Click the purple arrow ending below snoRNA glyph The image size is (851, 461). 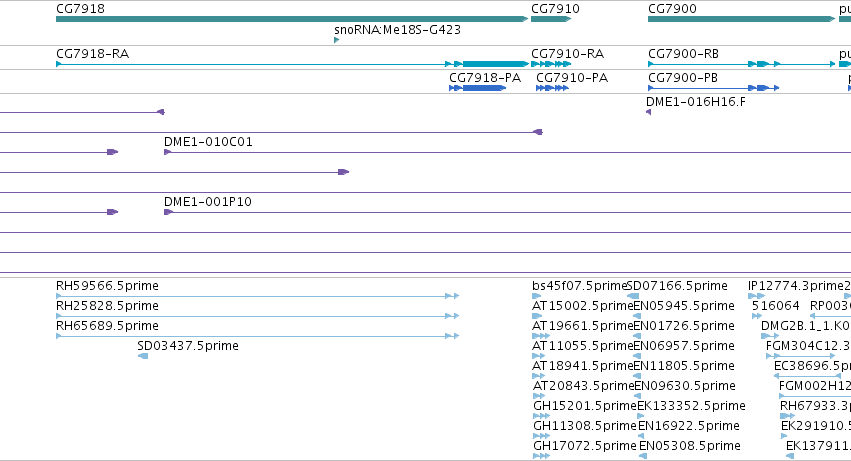click(344, 172)
